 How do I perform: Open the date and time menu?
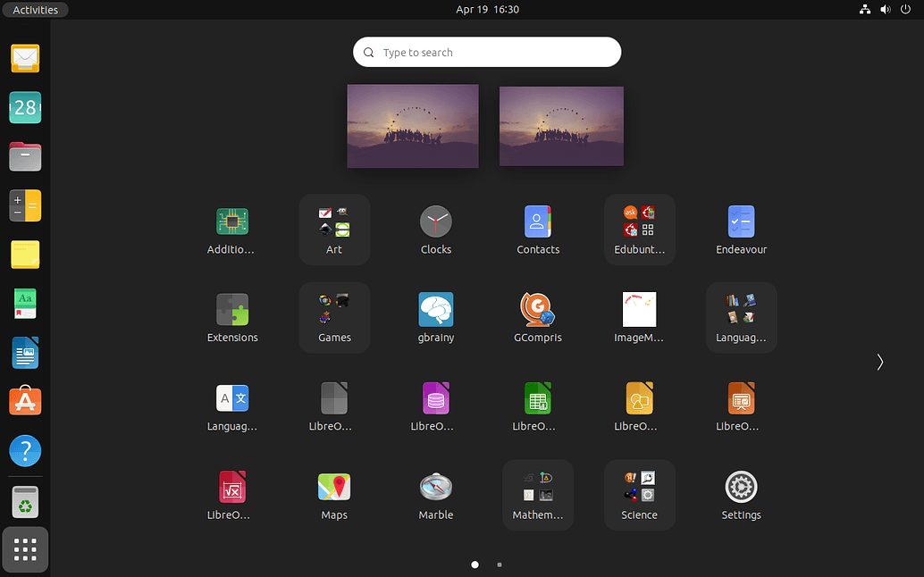click(487, 9)
